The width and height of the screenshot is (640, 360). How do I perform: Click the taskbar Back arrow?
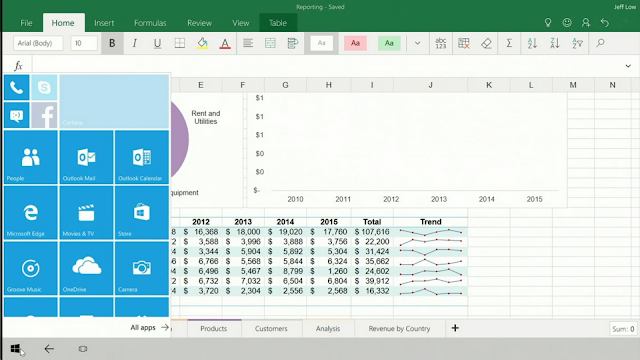(49, 349)
